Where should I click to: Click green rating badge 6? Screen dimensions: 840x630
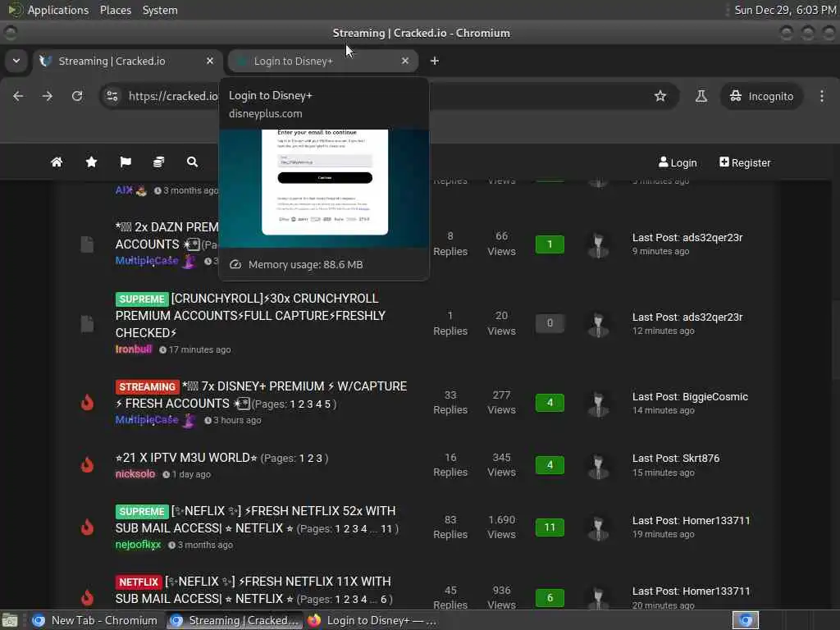[550, 598]
